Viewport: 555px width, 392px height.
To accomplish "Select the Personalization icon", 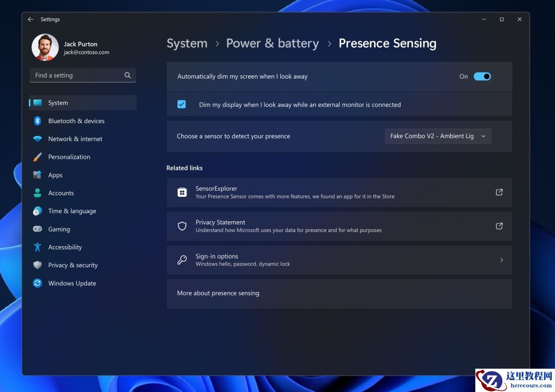I will (37, 157).
